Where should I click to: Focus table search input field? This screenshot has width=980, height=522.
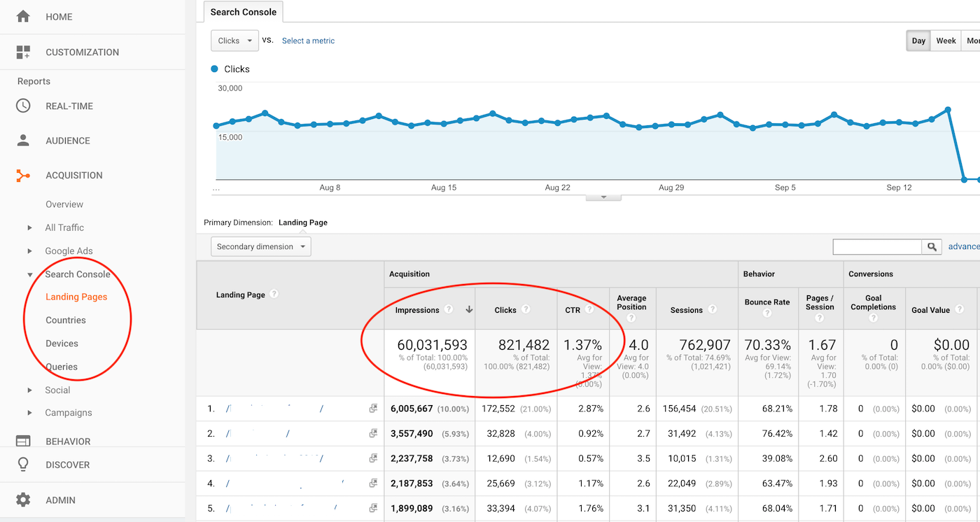(x=877, y=246)
